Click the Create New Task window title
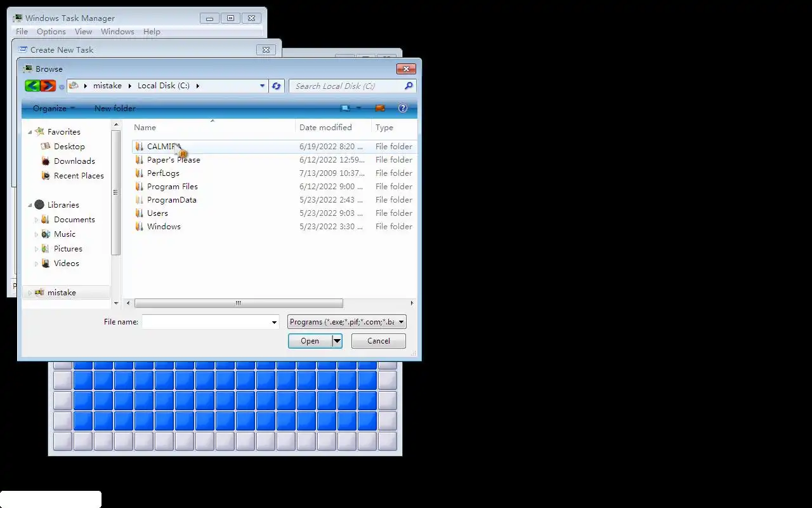Viewport: 812px width, 508px height. [62, 50]
